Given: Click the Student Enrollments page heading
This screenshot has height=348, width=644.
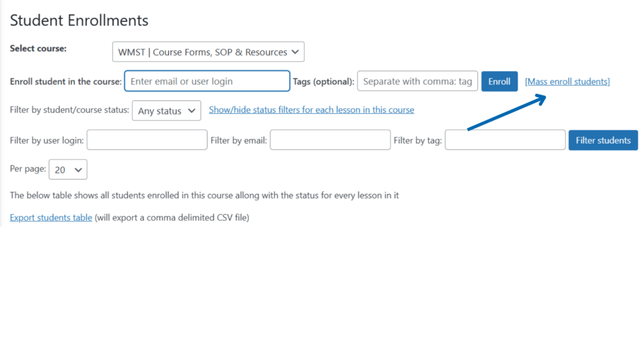Looking at the screenshot, I should (79, 20).
